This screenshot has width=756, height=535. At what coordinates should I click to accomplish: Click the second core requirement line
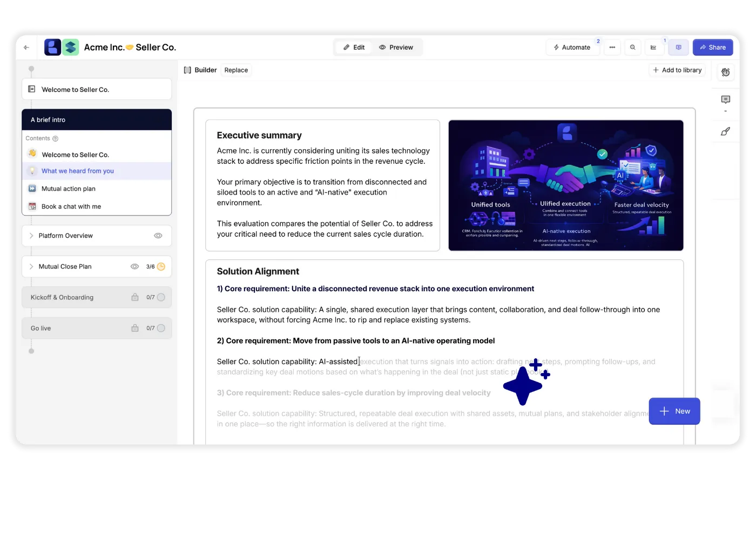click(x=356, y=340)
